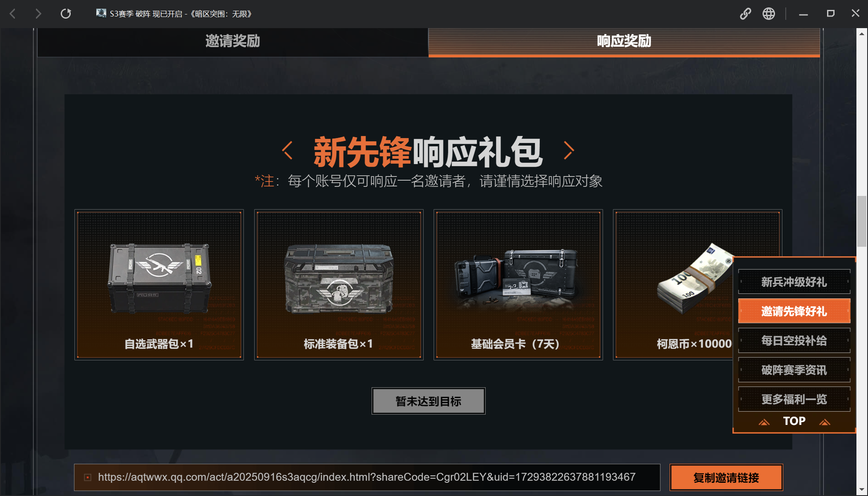The height and width of the screenshot is (496, 868).
Task: Switch to 响应奖励 tab
Action: click(x=624, y=41)
